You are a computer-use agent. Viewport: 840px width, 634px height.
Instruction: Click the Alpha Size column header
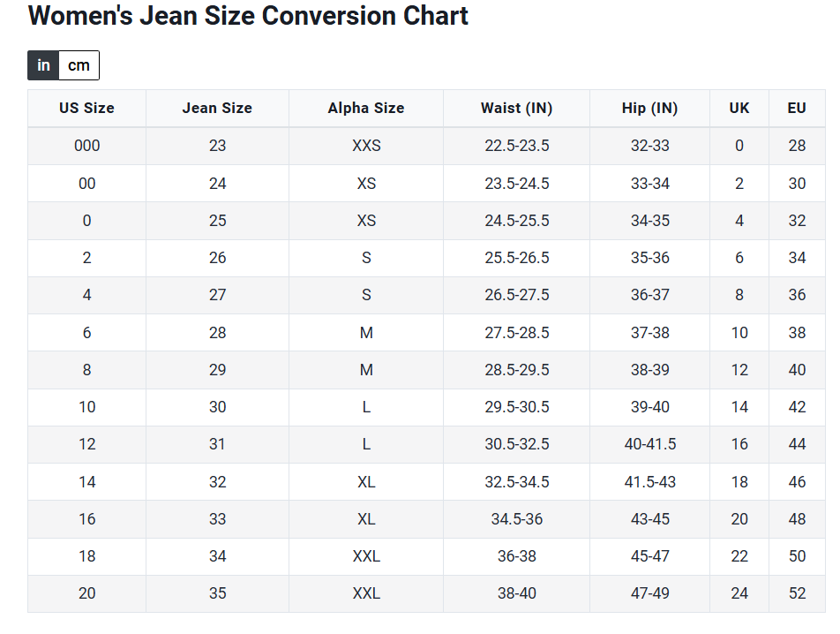pos(366,109)
